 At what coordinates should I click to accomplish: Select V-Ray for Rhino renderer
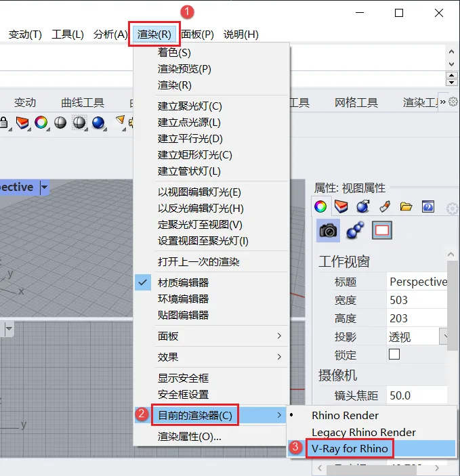click(371, 448)
